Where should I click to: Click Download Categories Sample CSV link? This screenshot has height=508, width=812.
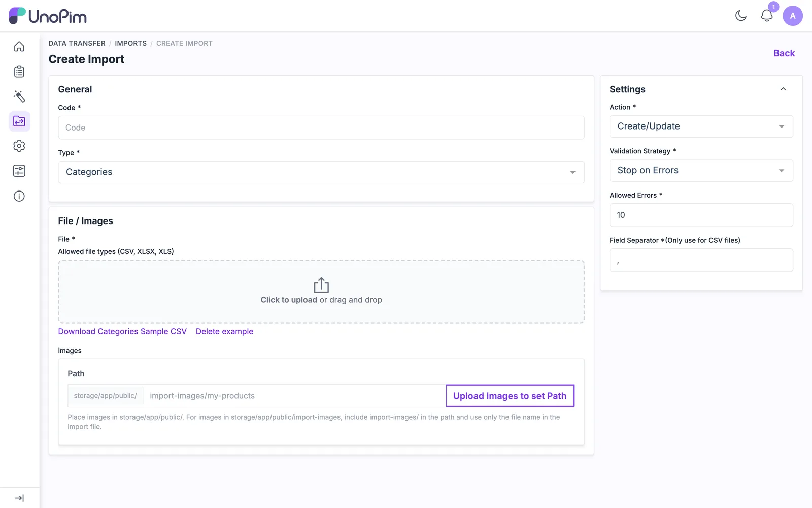point(122,331)
